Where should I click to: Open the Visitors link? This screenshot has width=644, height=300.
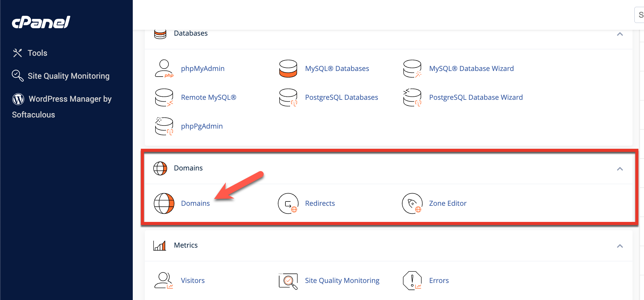(x=193, y=280)
